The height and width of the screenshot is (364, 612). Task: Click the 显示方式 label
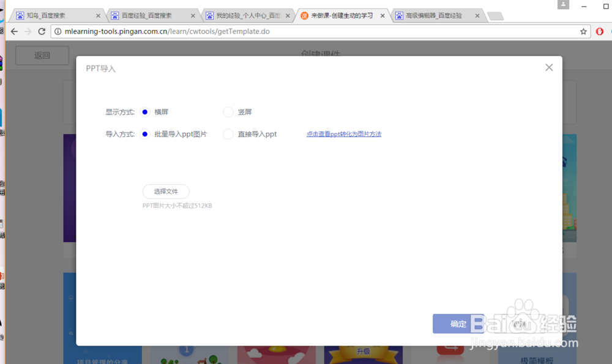[x=120, y=112]
